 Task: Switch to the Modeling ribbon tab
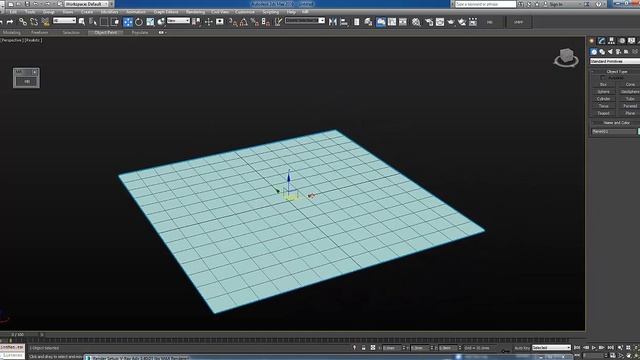[11, 32]
